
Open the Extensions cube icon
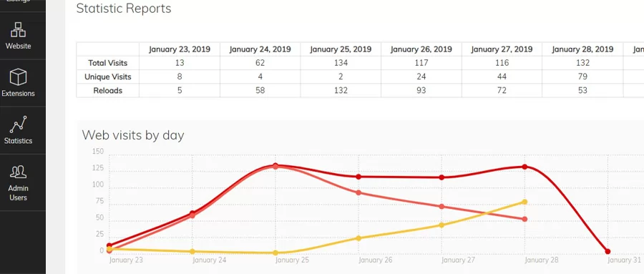point(18,77)
